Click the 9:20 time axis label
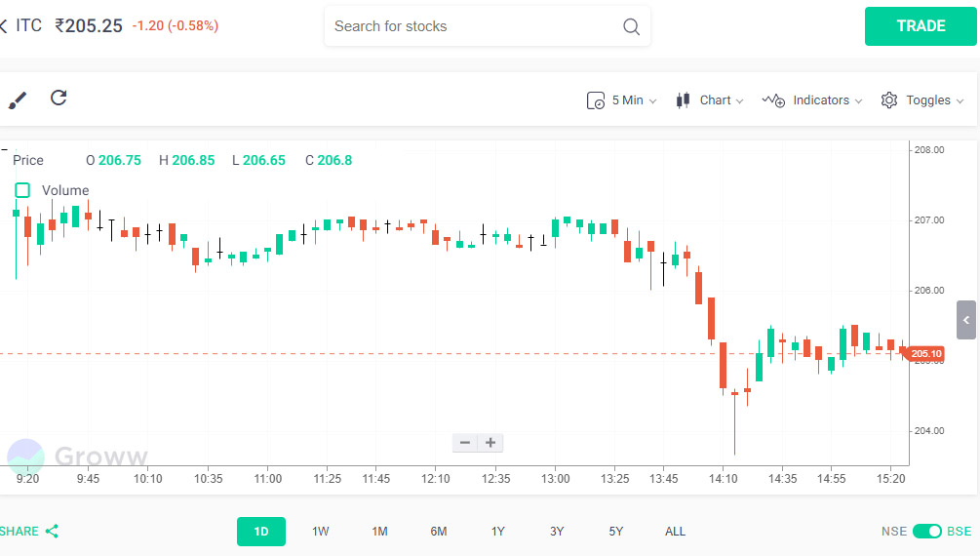Image resolution: width=980 pixels, height=556 pixels. point(27,478)
